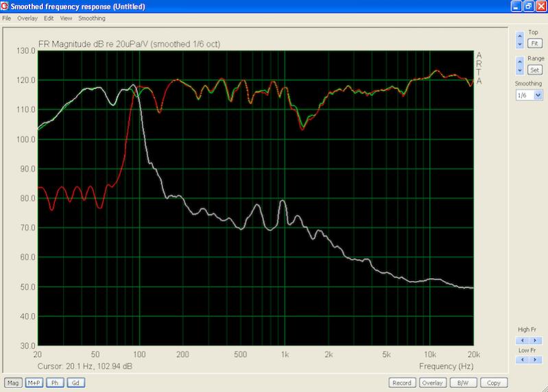Click the Record button
548x392 pixels.
[x=402, y=383]
